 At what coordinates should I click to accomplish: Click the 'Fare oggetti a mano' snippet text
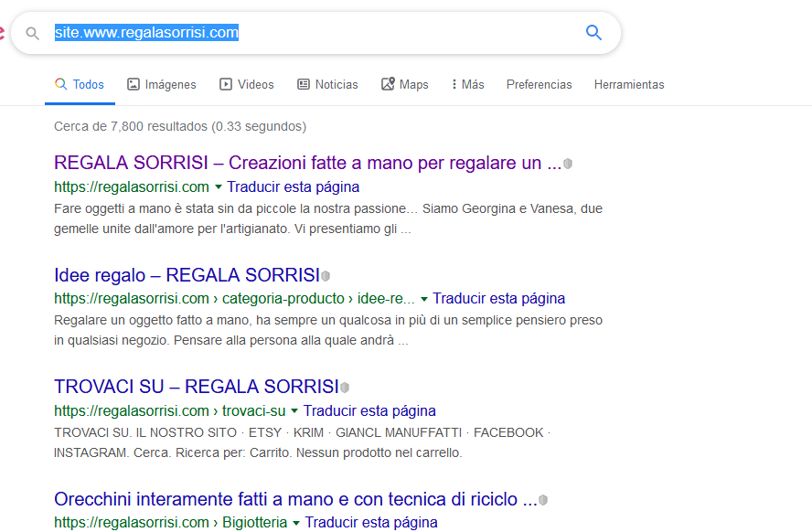click(x=327, y=218)
